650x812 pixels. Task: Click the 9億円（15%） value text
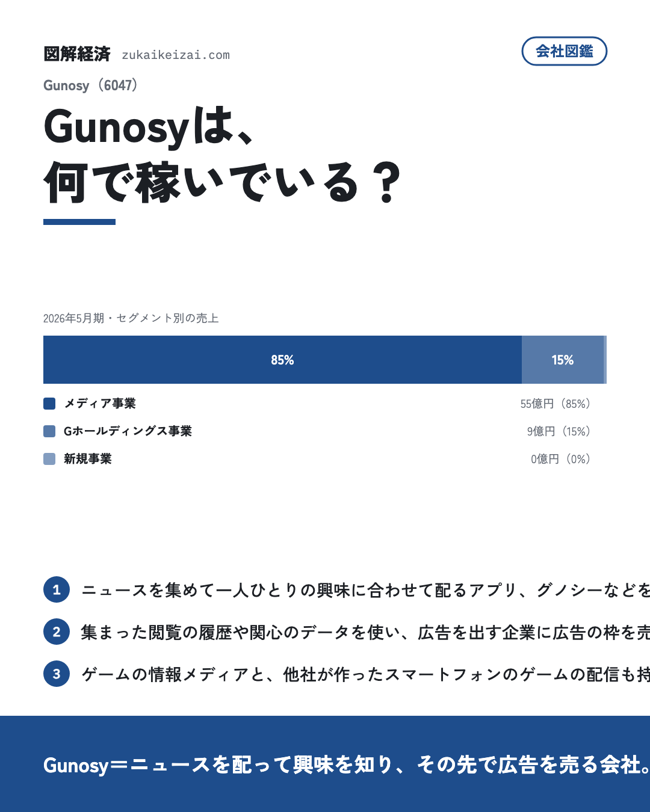point(559,431)
